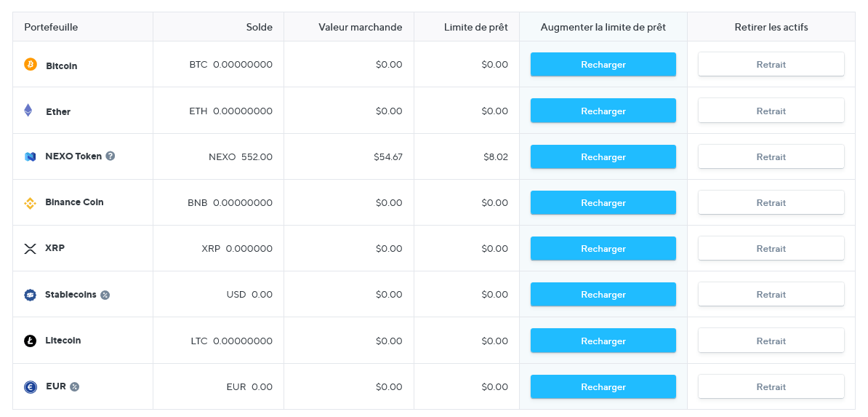Image resolution: width=868 pixels, height=417 pixels.
Task: Click the Valeur marchande column header
Action: (x=360, y=27)
